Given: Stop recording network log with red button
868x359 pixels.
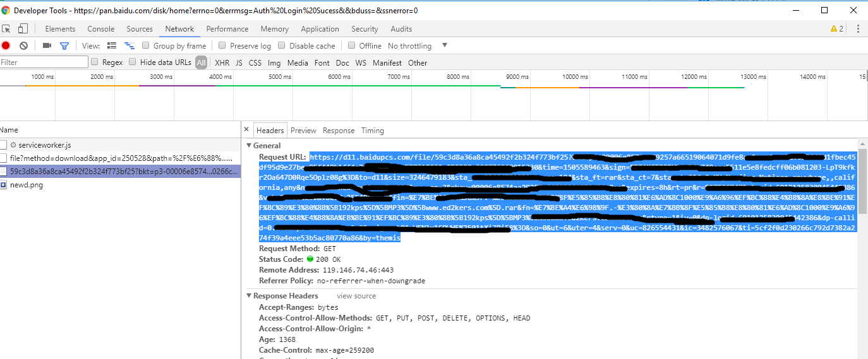Looking at the screenshot, I should (6, 45).
